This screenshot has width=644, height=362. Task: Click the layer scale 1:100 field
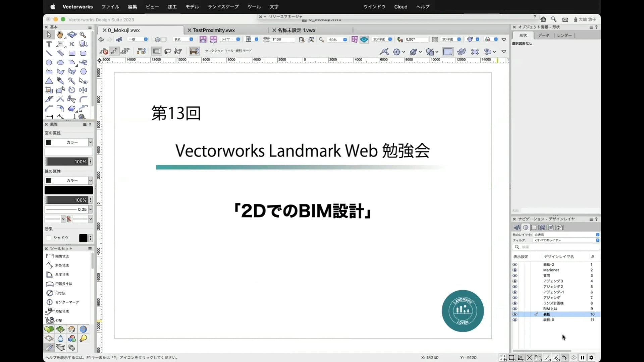coord(283,40)
